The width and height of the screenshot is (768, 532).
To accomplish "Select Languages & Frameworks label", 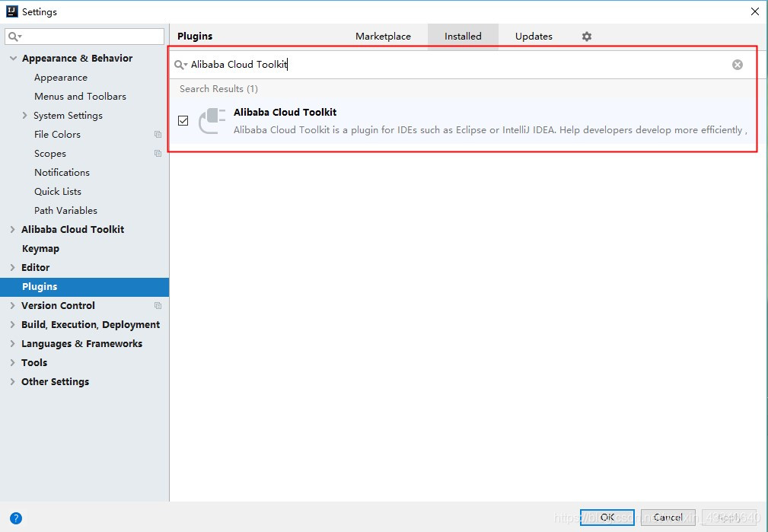I will coord(81,343).
